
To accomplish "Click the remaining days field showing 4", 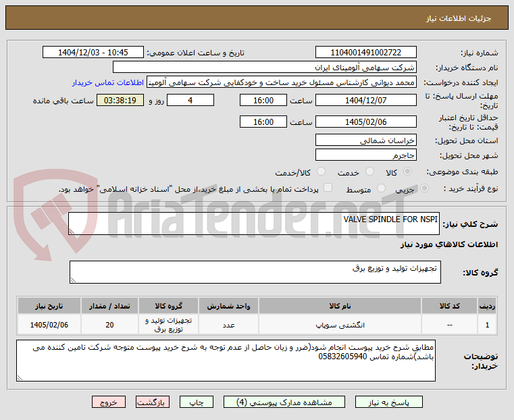I will pos(190,100).
